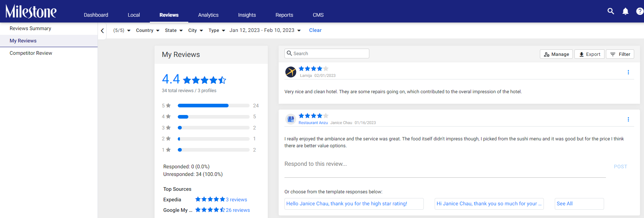Click the Google My Business avatar on Janice Chau's review
644x218 pixels.
[x=291, y=119]
